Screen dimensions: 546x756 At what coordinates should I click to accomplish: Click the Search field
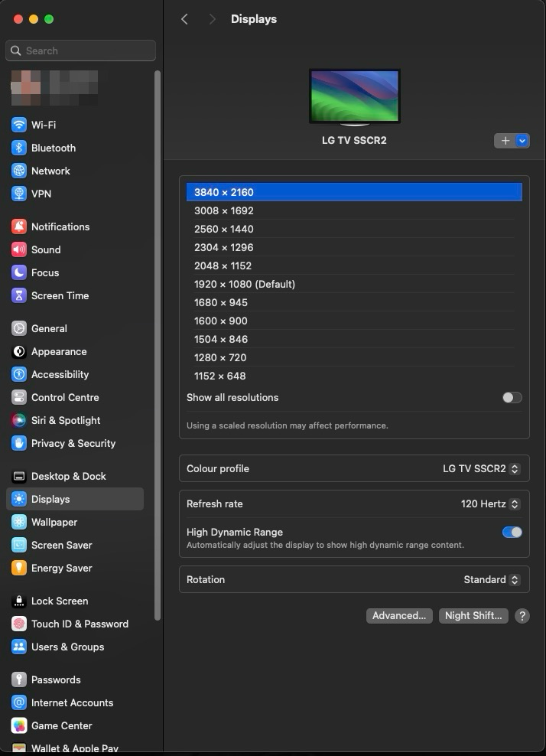pyautogui.click(x=80, y=51)
